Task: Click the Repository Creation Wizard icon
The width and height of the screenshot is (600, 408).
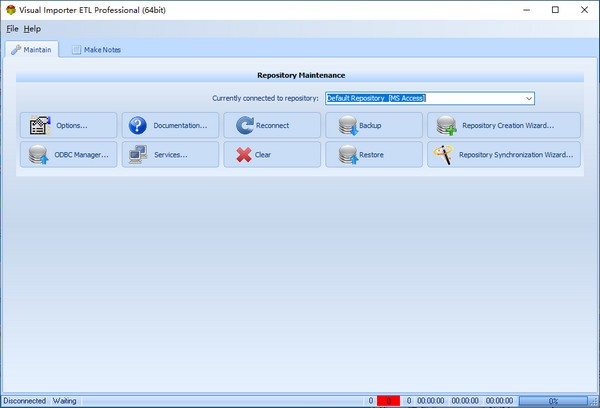Action: (446, 126)
